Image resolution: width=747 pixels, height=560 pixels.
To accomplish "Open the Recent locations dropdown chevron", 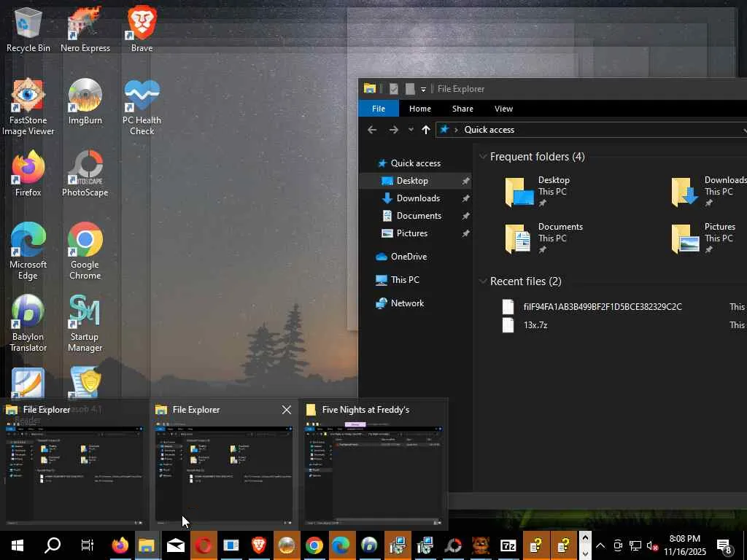I will (411, 130).
